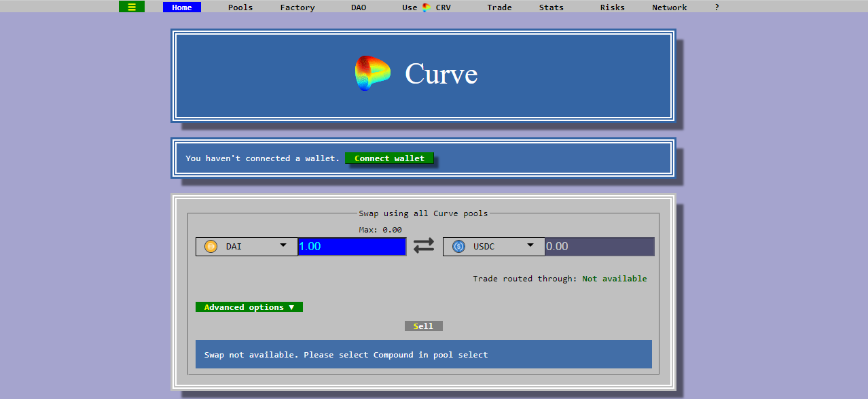Screen dimensions: 868x399
Task: Open the Use CRV menu item
Action: [x=427, y=7]
